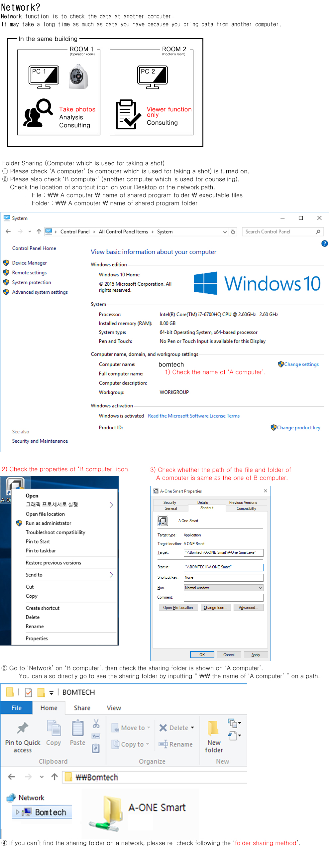This screenshot has height=868, width=329.
Task: Close the A-One Smart Properties dialog
Action: 265,491
